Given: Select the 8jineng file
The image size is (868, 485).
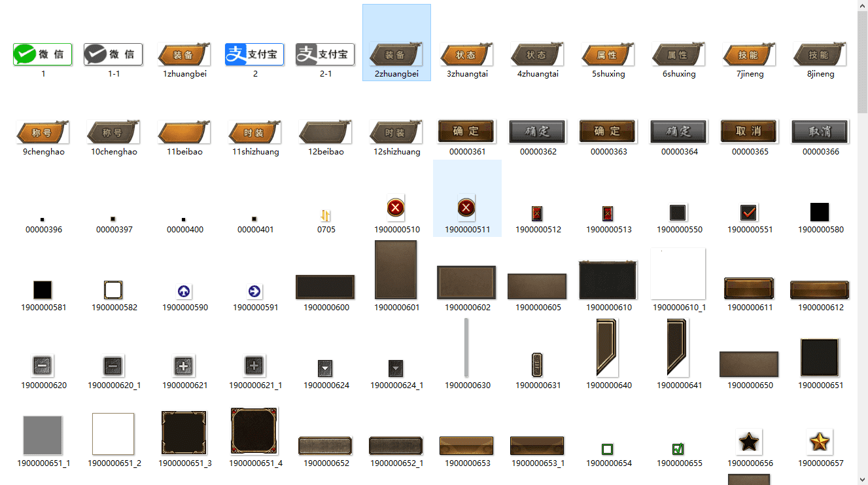Looking at the screenshot, I should click(x=820, y=54).
